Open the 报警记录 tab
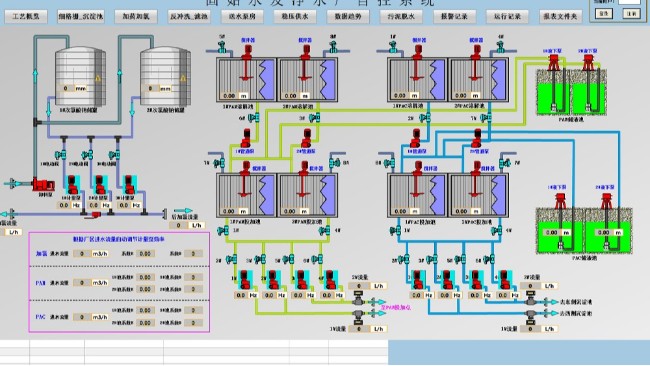Screen dimensions: 650x366 click(x=454, y=17)
